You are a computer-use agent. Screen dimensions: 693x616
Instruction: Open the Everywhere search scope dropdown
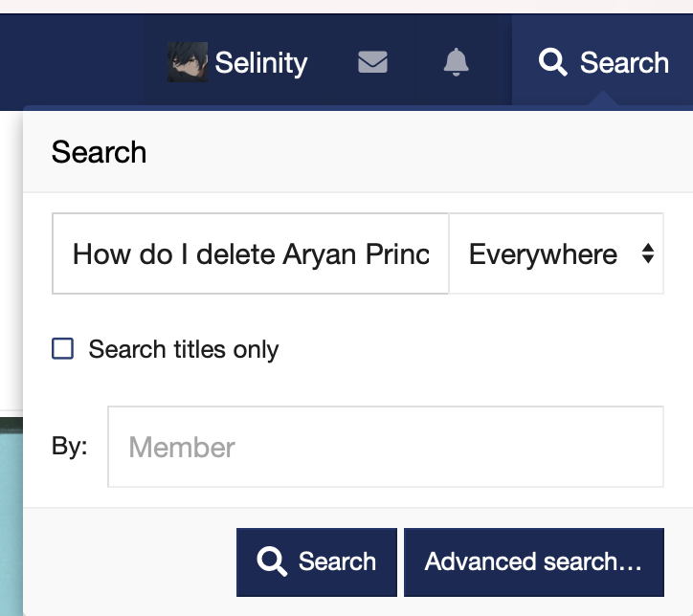coord(556,253)
